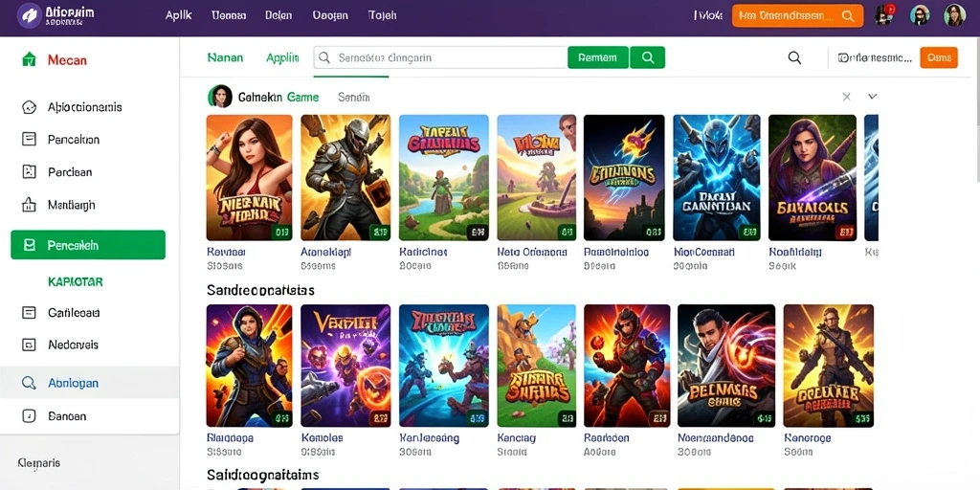980x490 pixels.
Task: Open the Aplik menu in the header
Action: pos(178,15)
